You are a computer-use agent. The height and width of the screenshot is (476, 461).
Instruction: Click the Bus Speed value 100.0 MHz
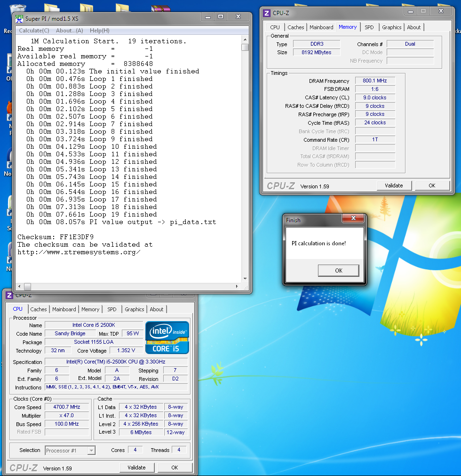(67, 424)
